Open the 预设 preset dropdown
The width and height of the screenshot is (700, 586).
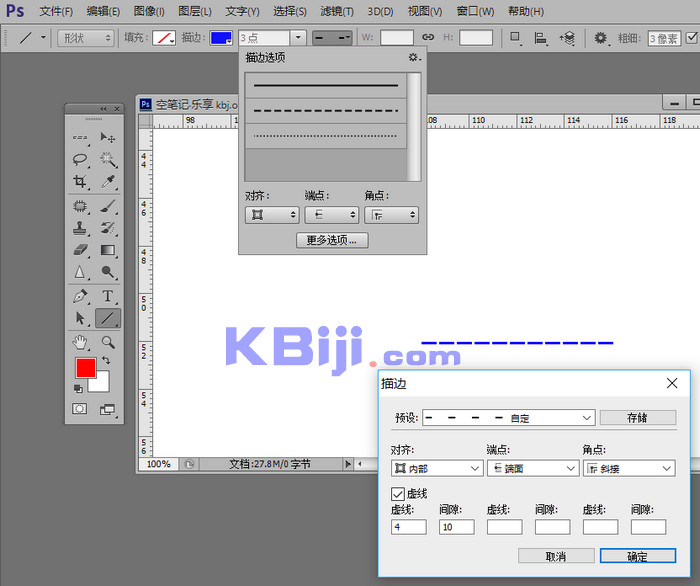point(509,418)
